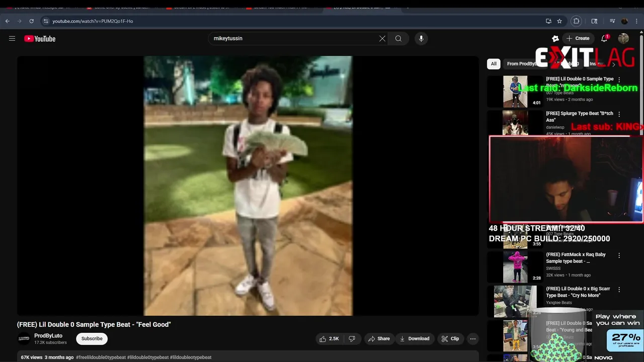644x362 pixels.
Task: View site information next to URL
Action: [x=46, y=21]
